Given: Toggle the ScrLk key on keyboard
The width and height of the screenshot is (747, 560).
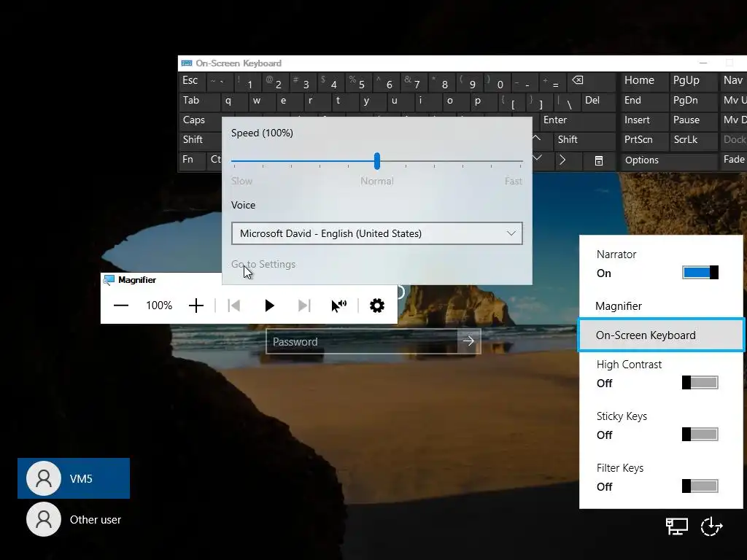Looking at the screenshot, I should click(x=692, y=140).
